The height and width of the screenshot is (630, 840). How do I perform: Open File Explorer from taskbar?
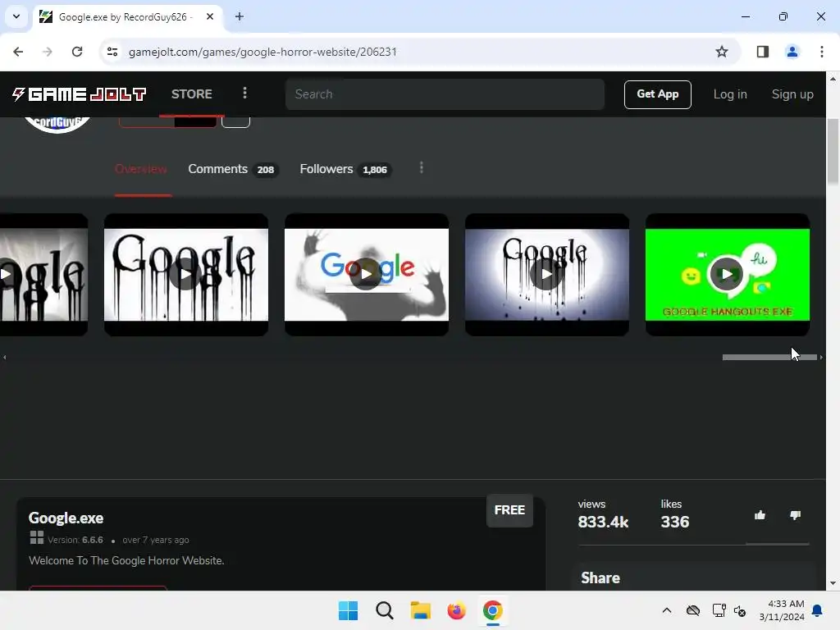pyautogui.click(x=421, y=610)
